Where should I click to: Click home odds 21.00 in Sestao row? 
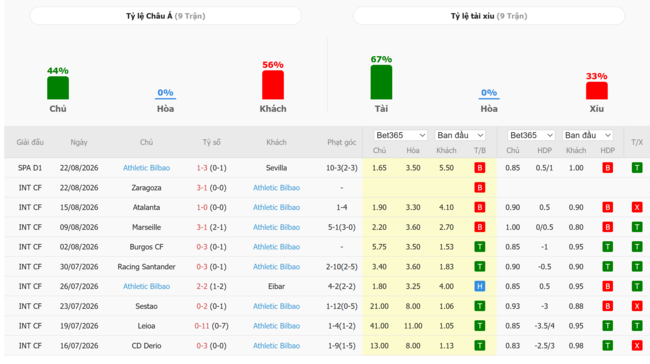[379, 306]
